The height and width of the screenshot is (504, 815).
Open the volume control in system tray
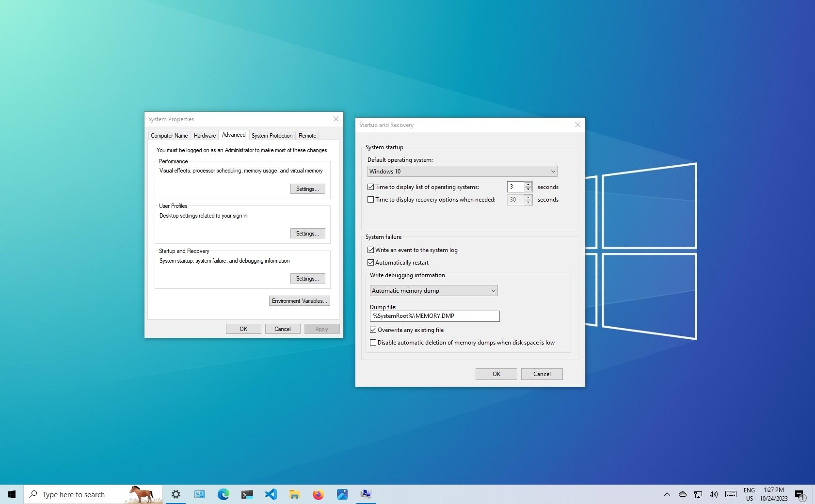(714, 494)
